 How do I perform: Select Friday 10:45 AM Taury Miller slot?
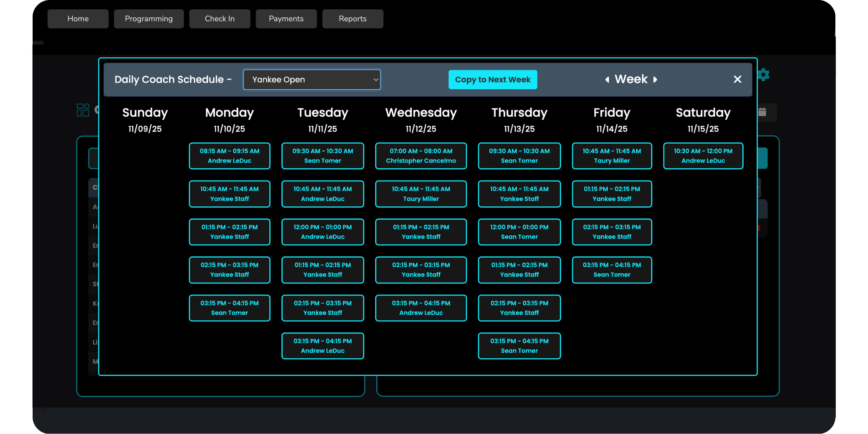tap(611, 156)
